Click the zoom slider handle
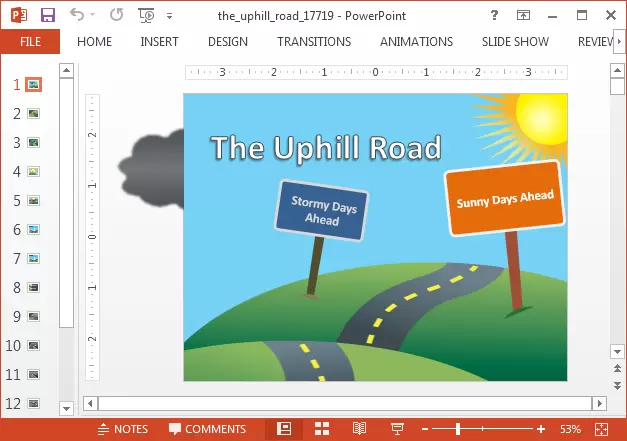The image size is (627, 441). tap(459, 429)
